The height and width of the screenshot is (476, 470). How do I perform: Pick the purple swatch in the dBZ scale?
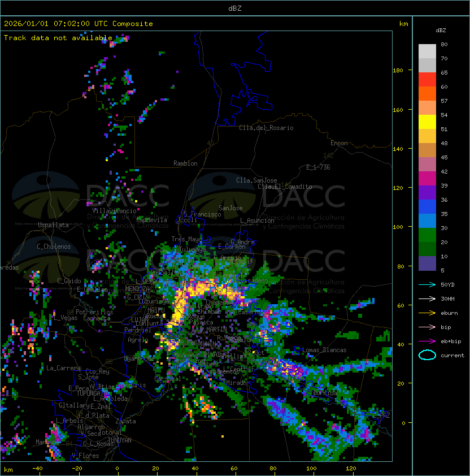click(427, 192)
